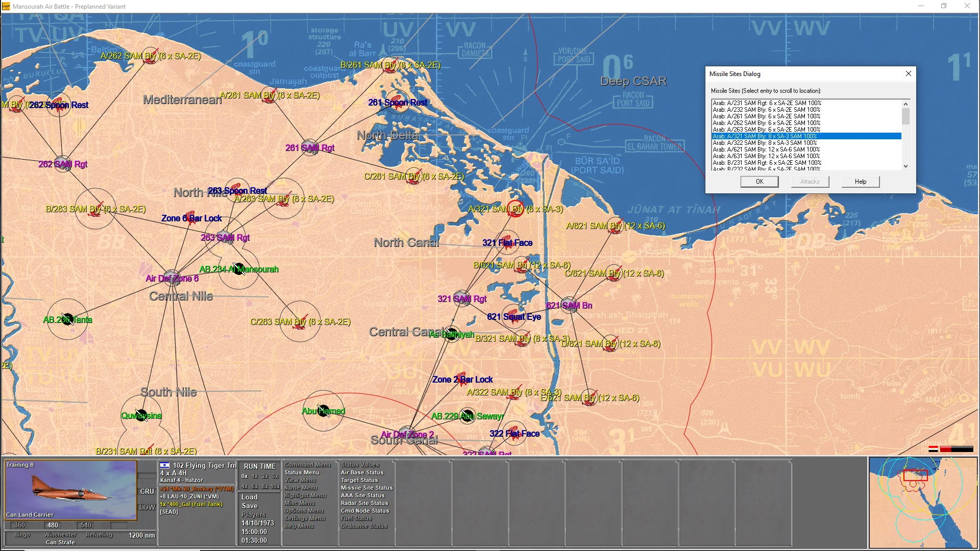
Task: Click the 321 Flat Face radar icon
Action: click(x=506, y=243)
